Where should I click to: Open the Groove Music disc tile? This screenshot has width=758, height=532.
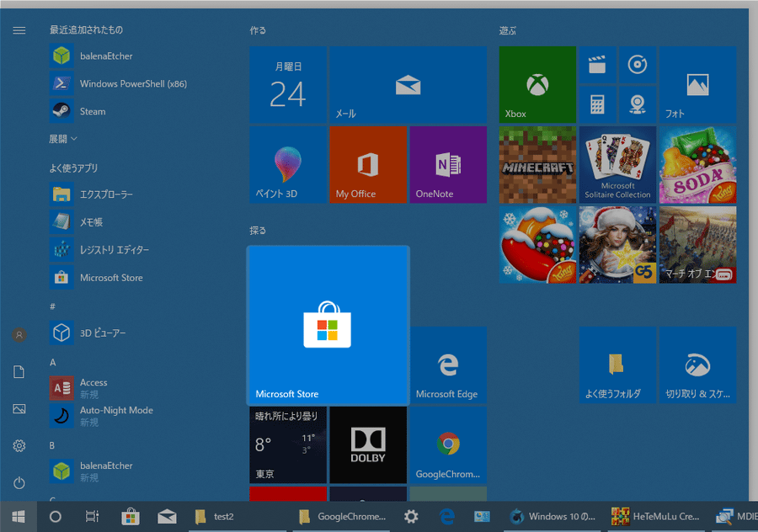click(x=638, y=64)
